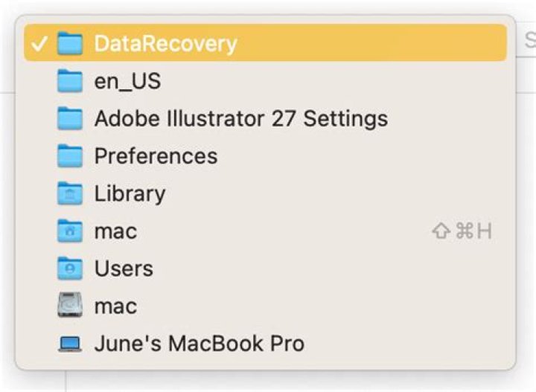Select the DataRecovery menu entry

pos(165,43)
